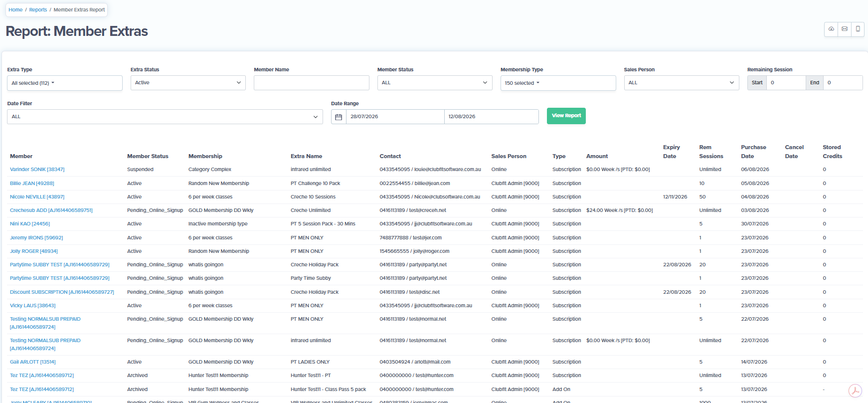Click the Member column header

[21, 157]
